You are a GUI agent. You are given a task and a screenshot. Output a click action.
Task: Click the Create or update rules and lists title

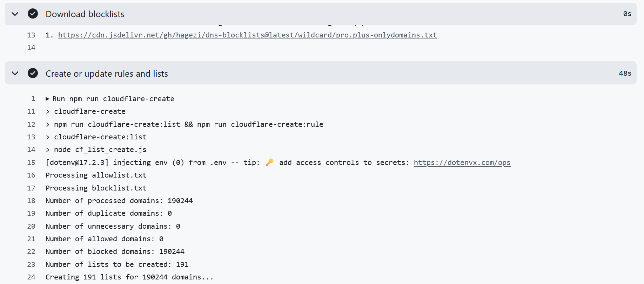(107, 74)
